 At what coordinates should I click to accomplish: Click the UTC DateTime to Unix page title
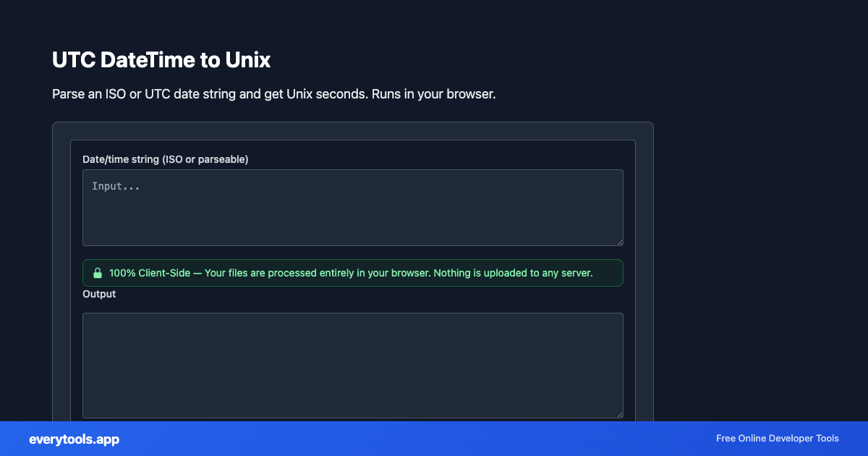click(x=161, y=60)
